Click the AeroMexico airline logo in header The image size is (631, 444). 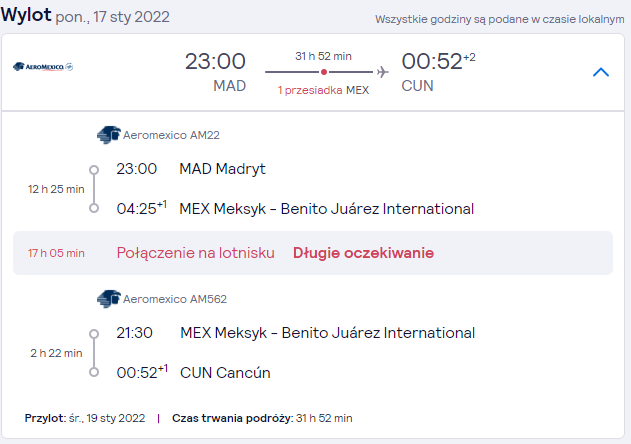point(43,66)
